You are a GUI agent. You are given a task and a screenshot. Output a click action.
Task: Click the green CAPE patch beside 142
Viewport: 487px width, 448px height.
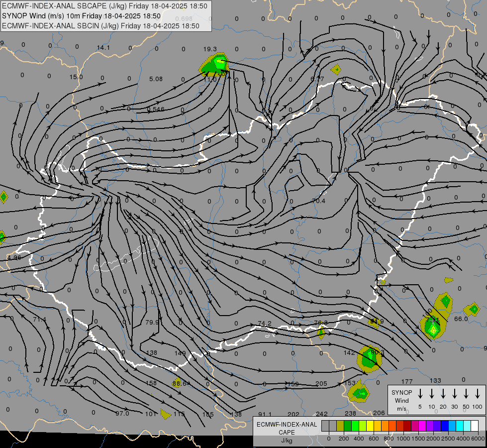click(x=370, y=358)
